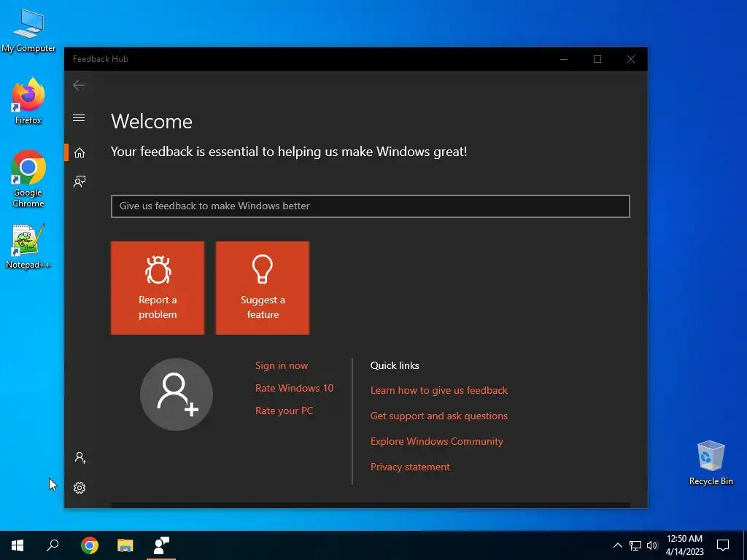The width and height of the screenshot is (747, 560).
Task: Click the "Welcome" heading text
Action: click(152, 122)
